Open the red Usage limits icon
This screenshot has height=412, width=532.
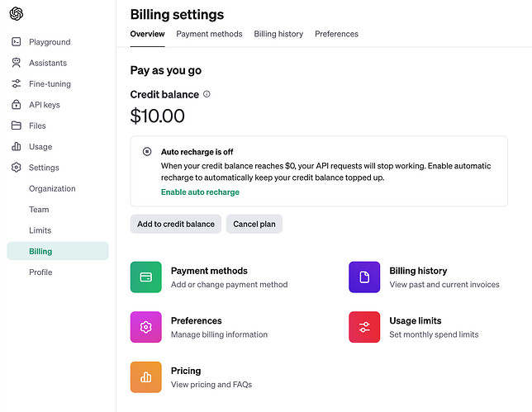click(x=364, y=327)
